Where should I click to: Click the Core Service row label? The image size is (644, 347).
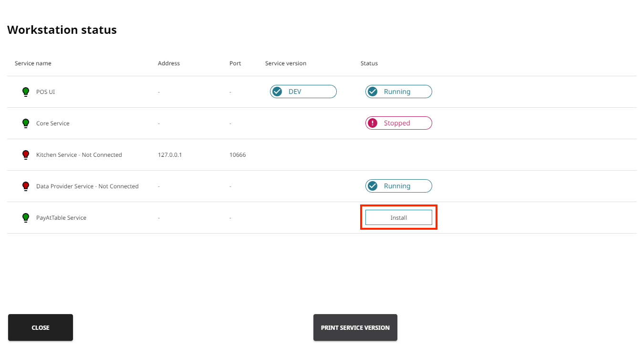[53, 123]
